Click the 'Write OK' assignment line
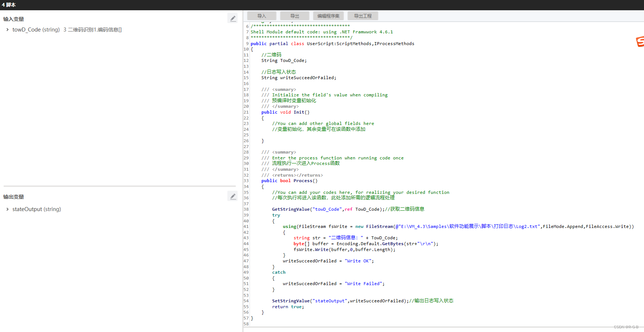This screenshot has height=332, width=644. pyautogui.click(x=328, y=261)
